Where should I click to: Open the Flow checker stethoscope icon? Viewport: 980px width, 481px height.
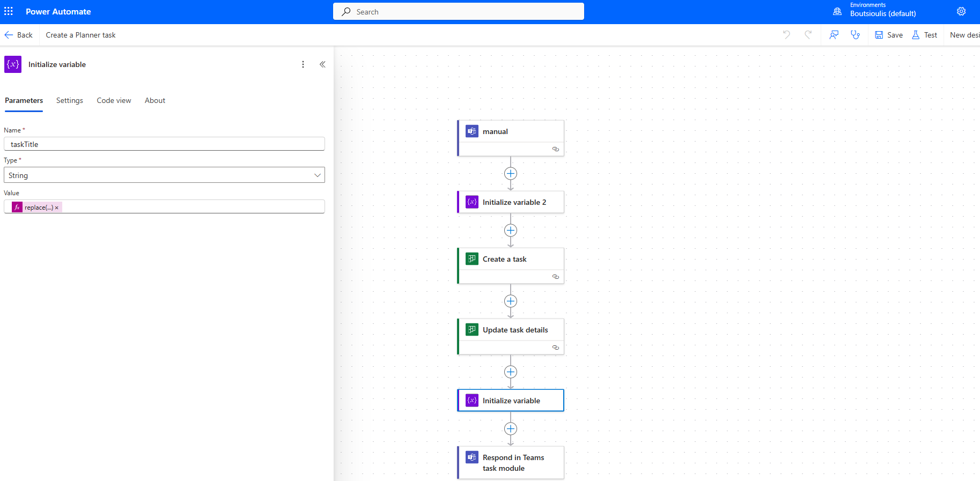click(x=856, y=35)
